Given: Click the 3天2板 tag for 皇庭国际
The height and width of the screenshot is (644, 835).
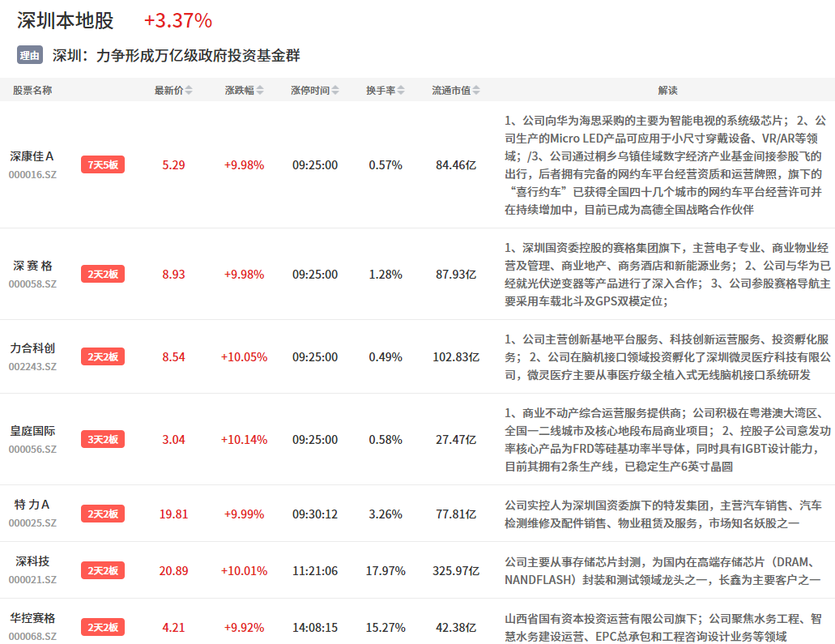Looking at the screenshot, I should pyautogui.click(x=103, y=440).
